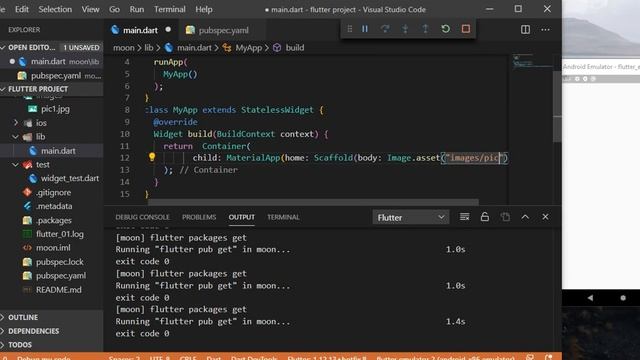Click the lib breadcrumb segment
640x360 pixels.
point(149,48)
